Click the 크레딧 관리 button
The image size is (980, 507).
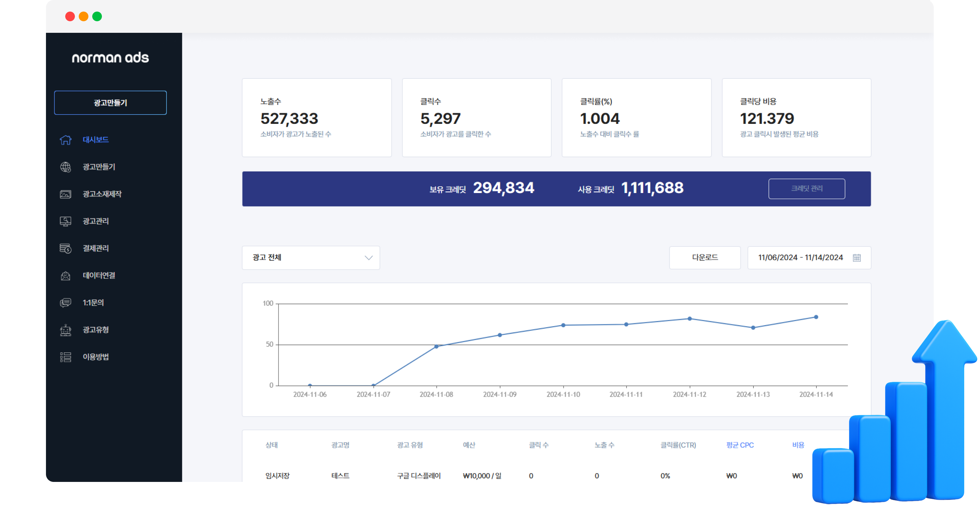[806, 189]
